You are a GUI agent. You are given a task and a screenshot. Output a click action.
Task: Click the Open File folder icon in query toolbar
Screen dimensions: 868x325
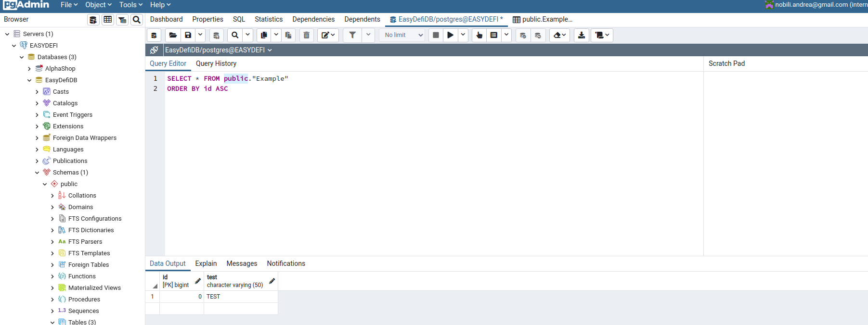tap(173, 35)
